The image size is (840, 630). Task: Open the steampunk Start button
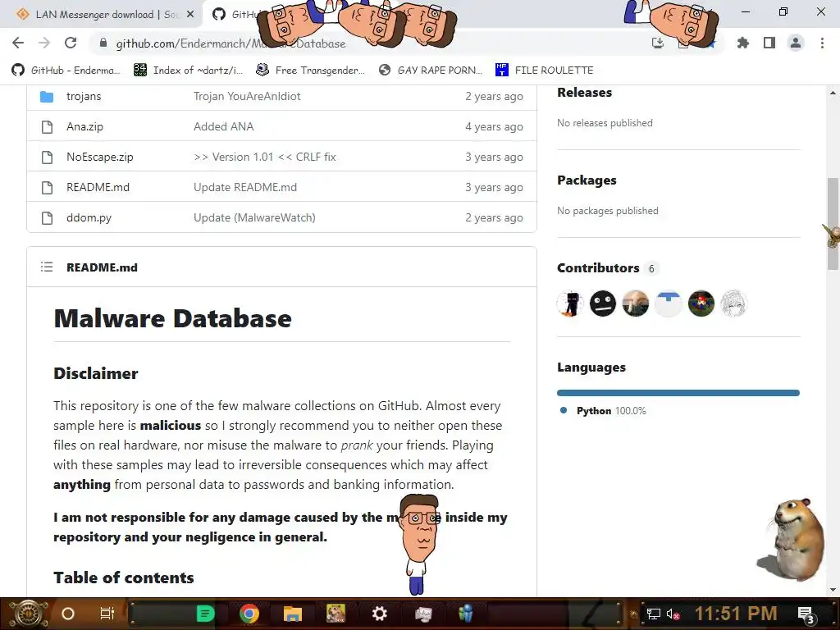click(27, 614)
